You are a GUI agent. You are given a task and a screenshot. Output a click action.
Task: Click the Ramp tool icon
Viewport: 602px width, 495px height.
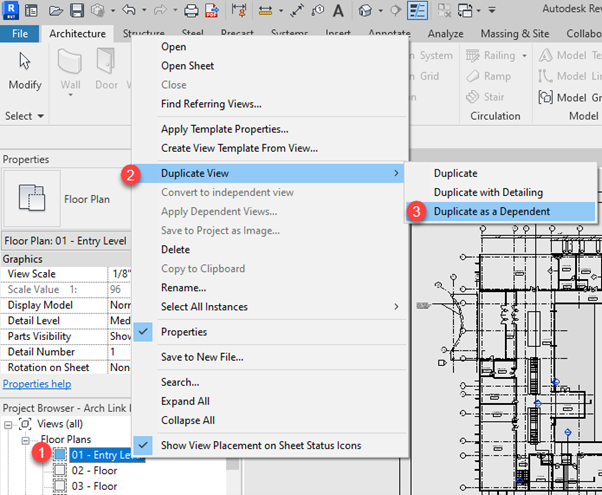[x=473, y=76]
